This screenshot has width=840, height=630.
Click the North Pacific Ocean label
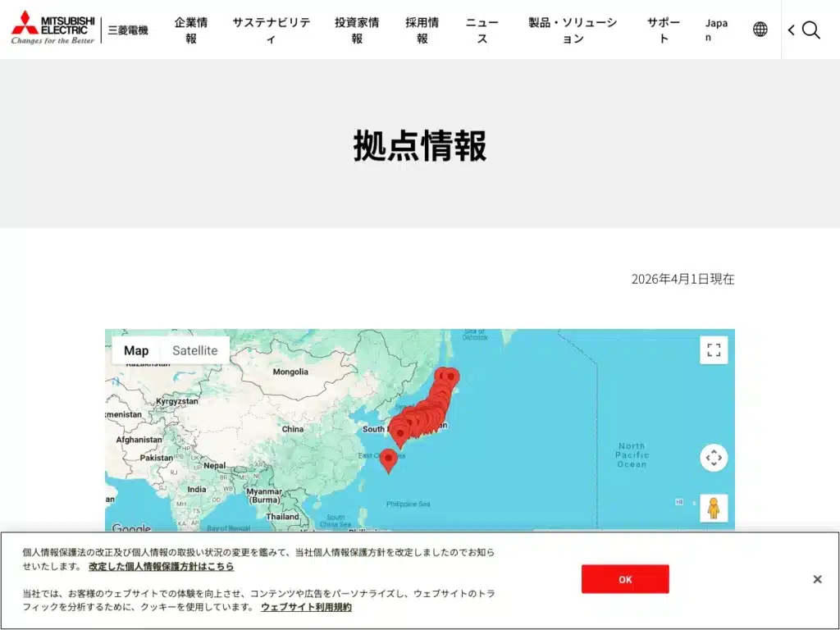tap(632, 454)
